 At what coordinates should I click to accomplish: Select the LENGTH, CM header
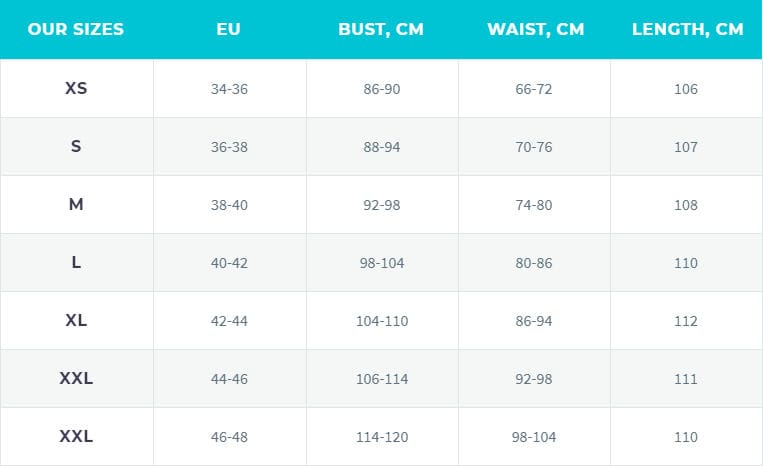(688, 29)
